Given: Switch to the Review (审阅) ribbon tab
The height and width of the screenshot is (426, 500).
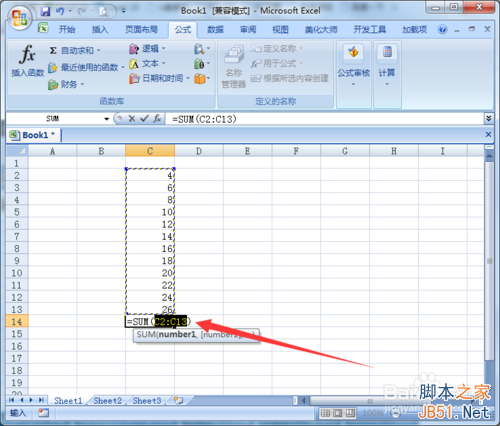Looking at the screenshot, I should [x=248, y=29].
